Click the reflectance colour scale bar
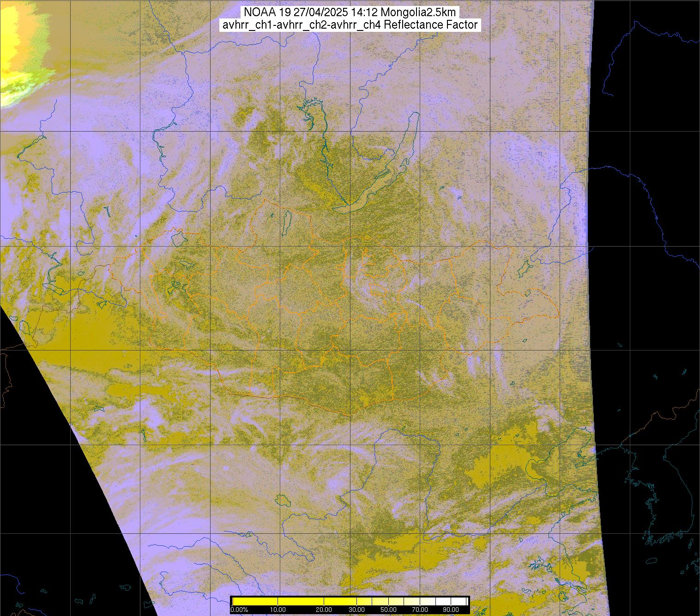 [350, 601]
